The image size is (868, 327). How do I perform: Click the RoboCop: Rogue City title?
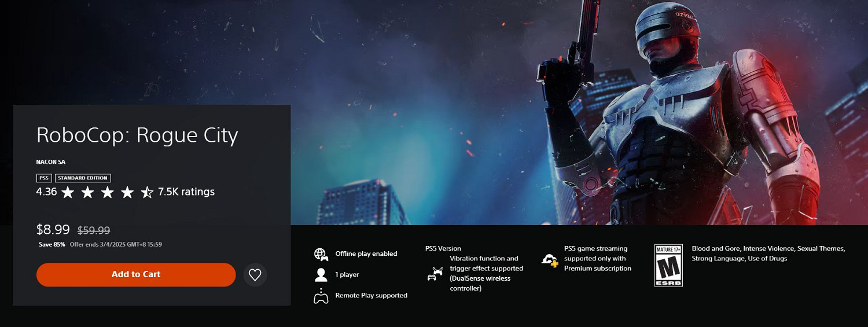[x=137, y=135]
